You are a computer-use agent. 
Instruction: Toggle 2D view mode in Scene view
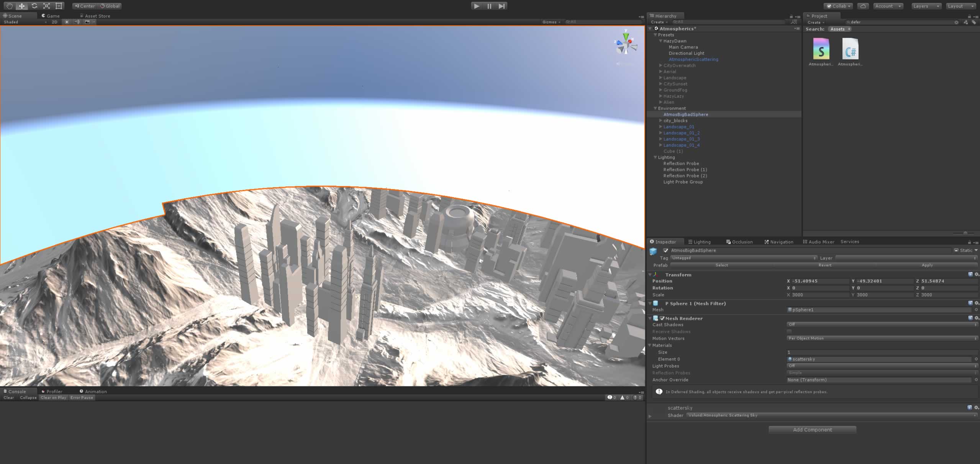pos(54,22)
